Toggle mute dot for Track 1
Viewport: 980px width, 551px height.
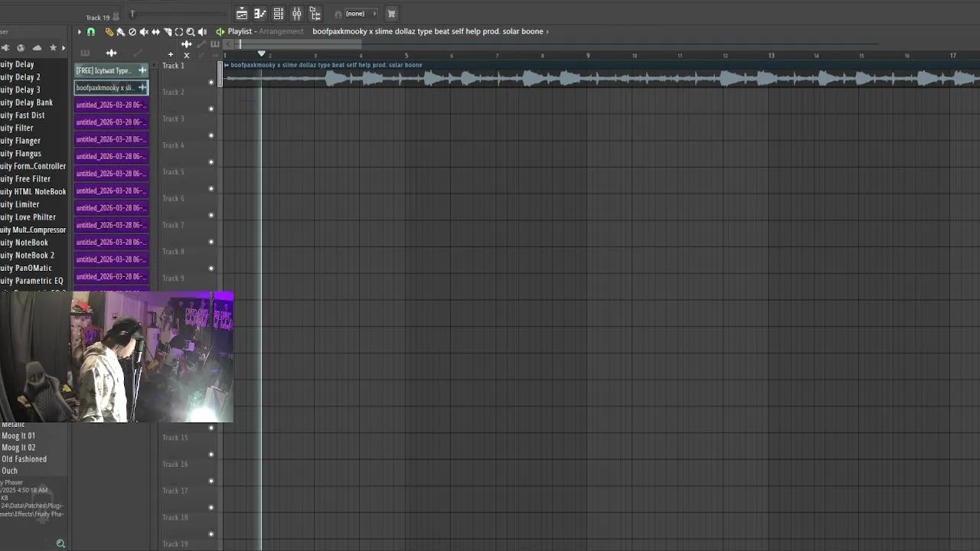(x=211, y=82)
